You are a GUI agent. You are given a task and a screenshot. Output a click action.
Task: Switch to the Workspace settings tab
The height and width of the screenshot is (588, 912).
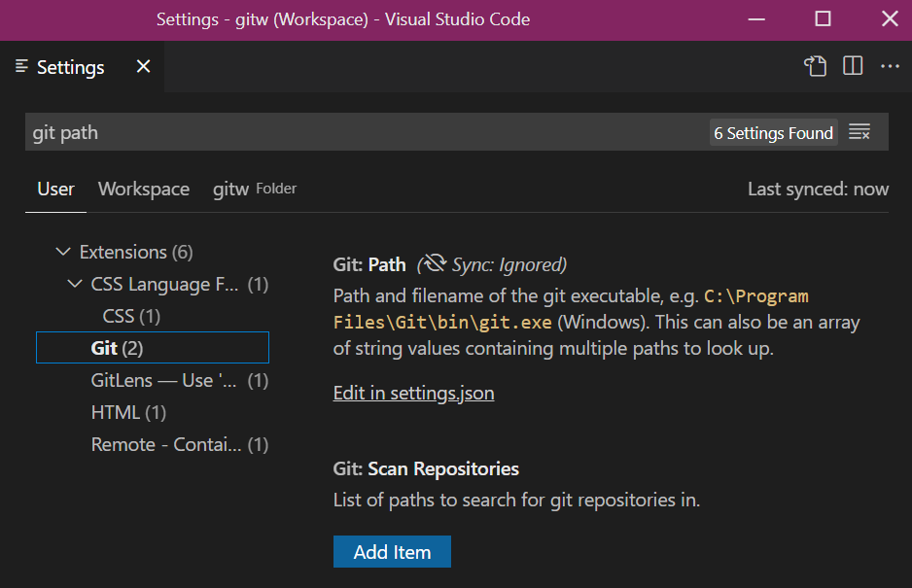[144, 189]
